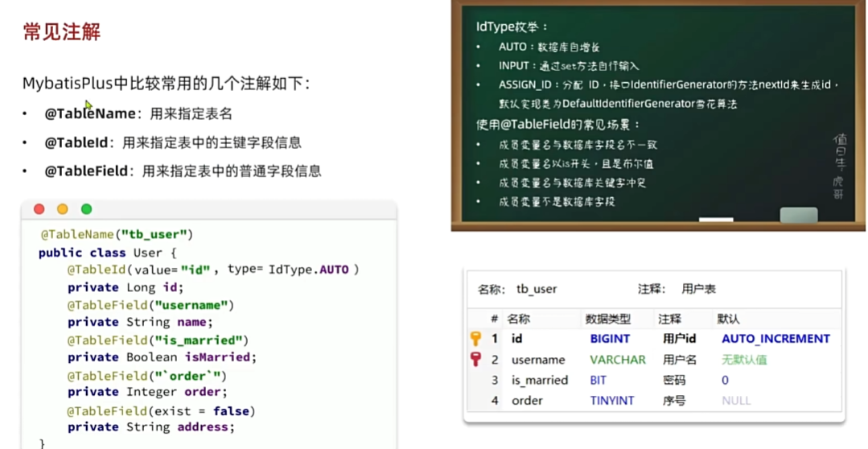
Task: Click the INPUT bullet on the blackboard
Action: click(569, 65)
